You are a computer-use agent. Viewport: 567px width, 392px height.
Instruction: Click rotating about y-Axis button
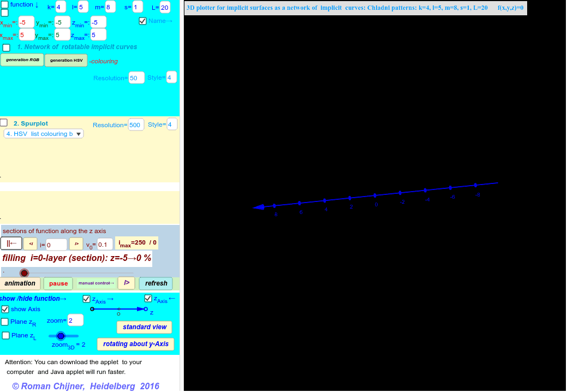point(135,344)
